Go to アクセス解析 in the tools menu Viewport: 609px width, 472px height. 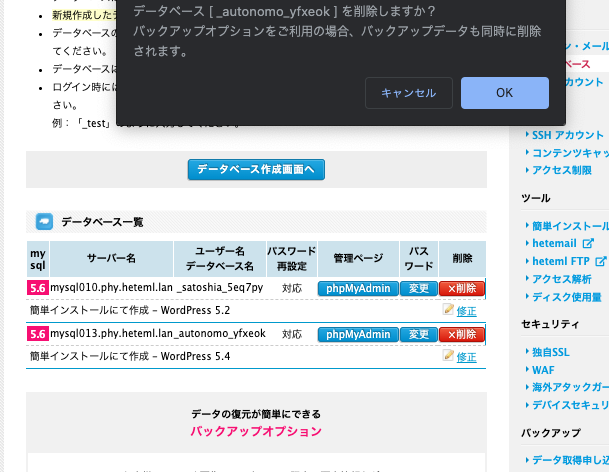point(569,279)
